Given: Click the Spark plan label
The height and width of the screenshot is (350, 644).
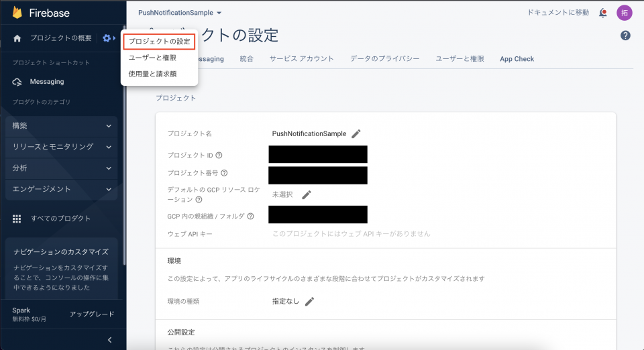Looking at the screenshot, I should [21, 310].
